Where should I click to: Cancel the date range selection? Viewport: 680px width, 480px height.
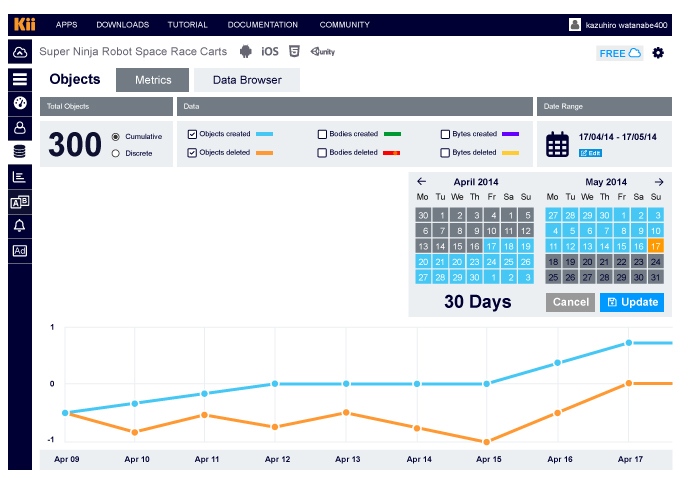tap(570, 302)
